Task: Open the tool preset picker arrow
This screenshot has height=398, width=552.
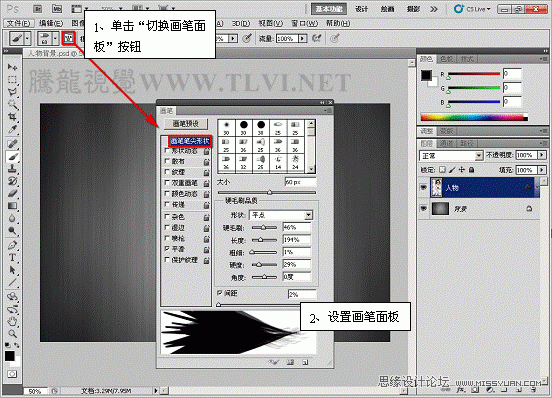Action: click(27, 38)
